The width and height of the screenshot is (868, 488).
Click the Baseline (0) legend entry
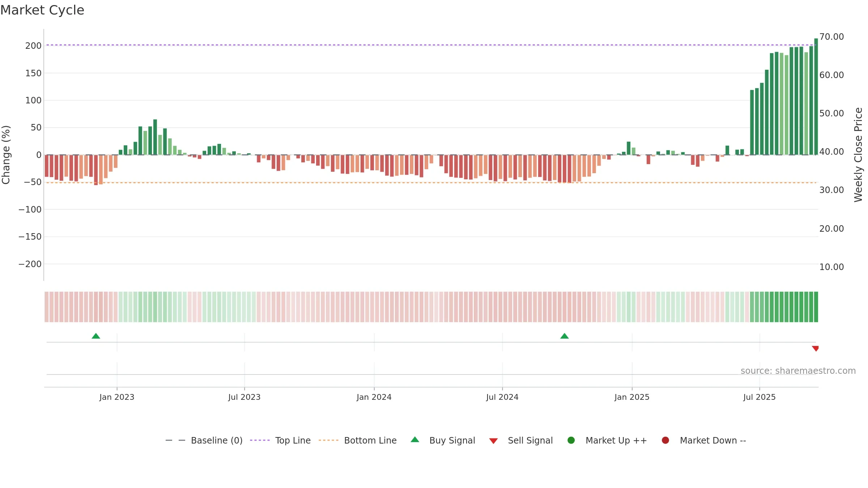coord(204,440)
